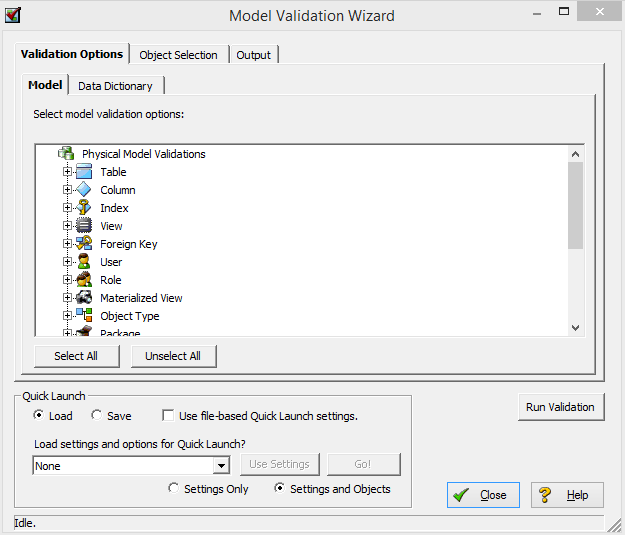Image resolution: width=625 pixels, height=535 pixels.
Task: Select the Materialized View row label
Action: pos(141,298)
